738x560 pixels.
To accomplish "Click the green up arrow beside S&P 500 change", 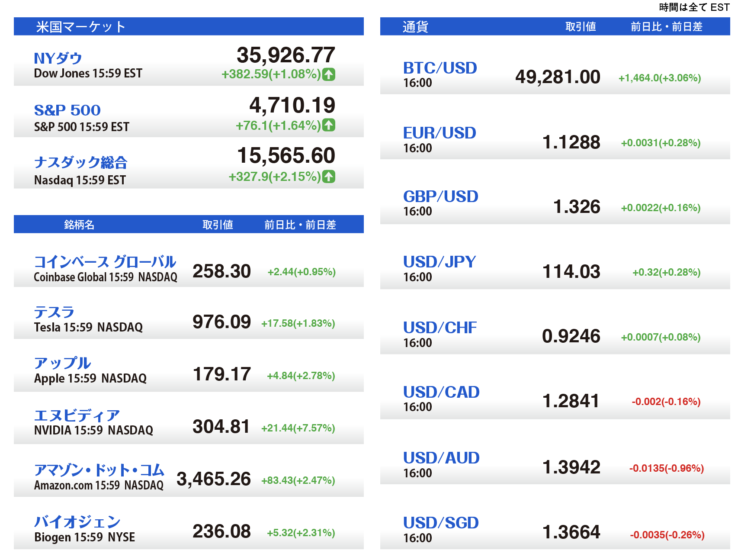I will (329, 125).
